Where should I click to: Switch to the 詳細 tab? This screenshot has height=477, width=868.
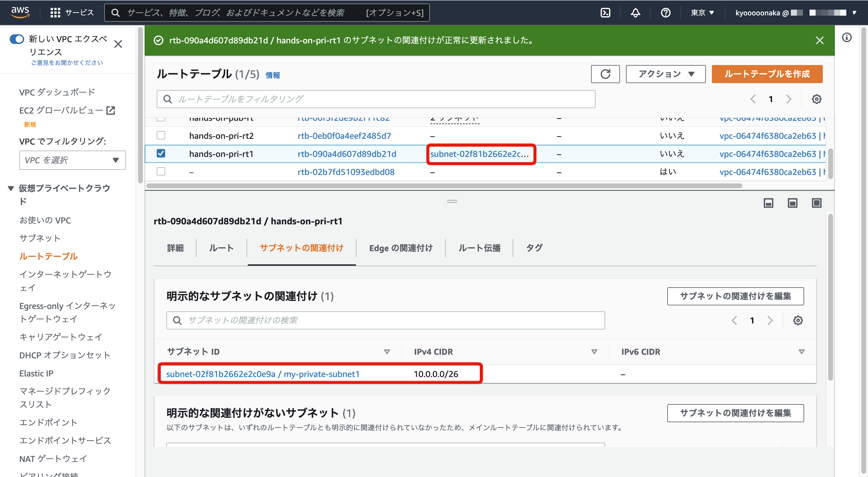[x=175, y=248]
